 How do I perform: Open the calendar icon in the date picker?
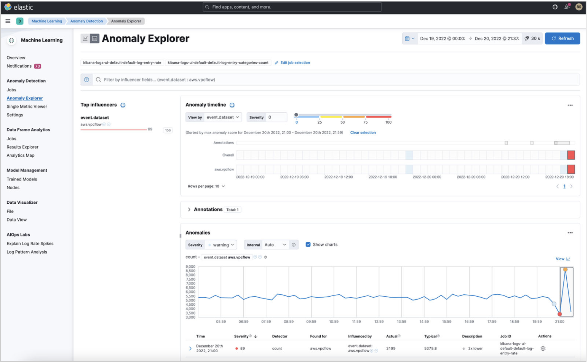407,38
